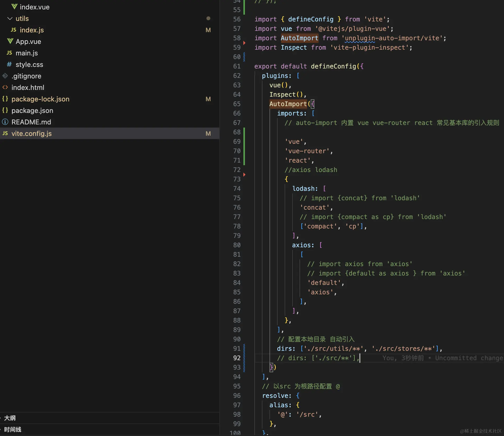This screenshot has height=436, width=504.
Task: Open style.css in the explorer
Action: tap(29, 65)
